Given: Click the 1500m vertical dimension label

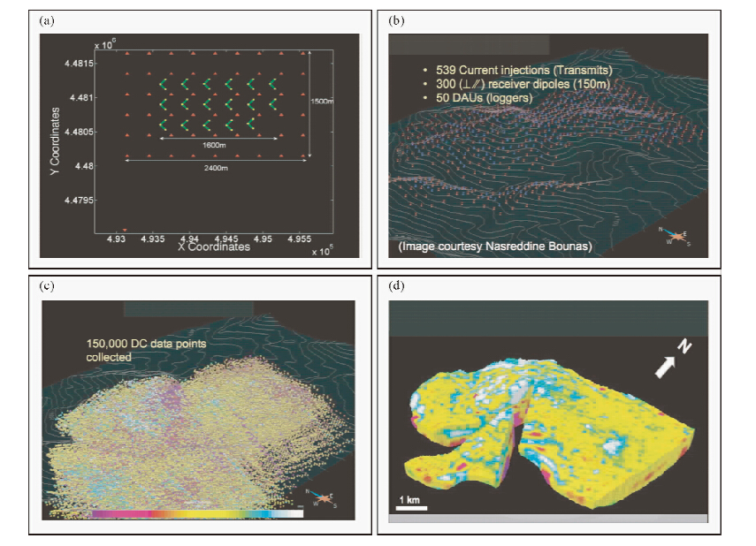Looking at the screenshot, I should [322, 102].
